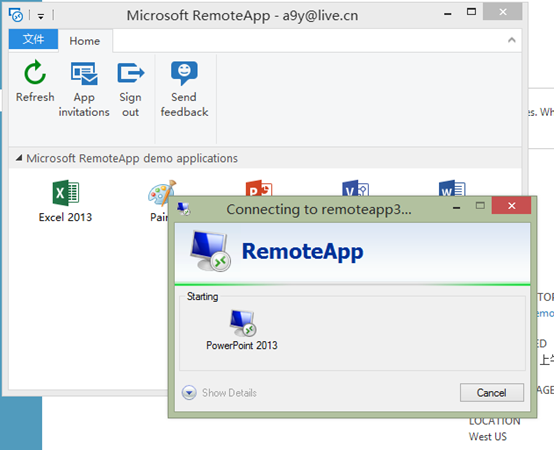The image size is (554, 450).
Task: Cancel the RemoteApp connection
Action: click(491, 392)
